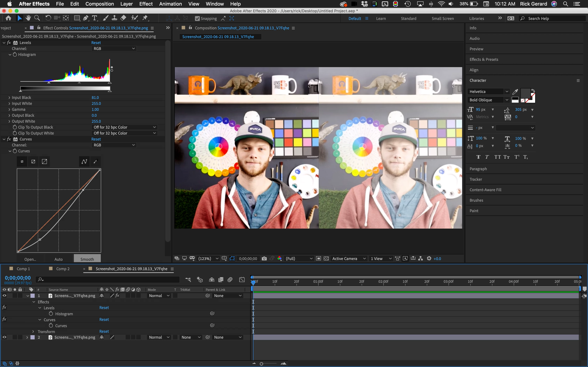Image resolution: width=588 pixels, height=367 pixels.
Task: Hide layer 2 using its eye icon
Action: point(4,337)
